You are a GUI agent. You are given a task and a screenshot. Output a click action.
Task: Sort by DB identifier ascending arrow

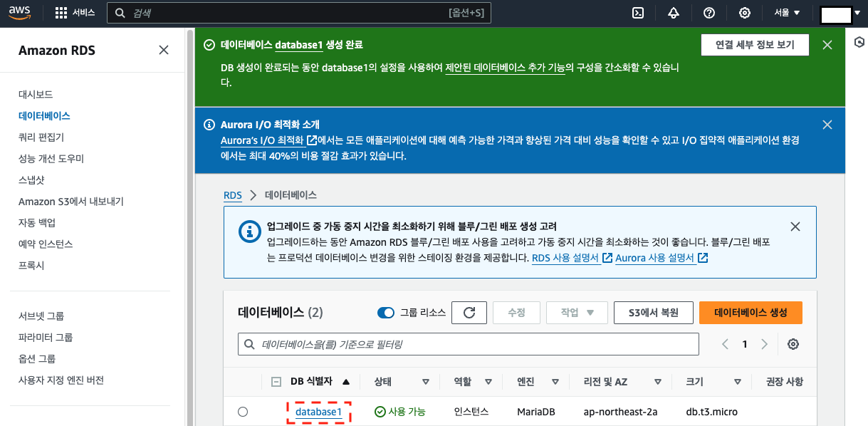click(x=346, y=382)
